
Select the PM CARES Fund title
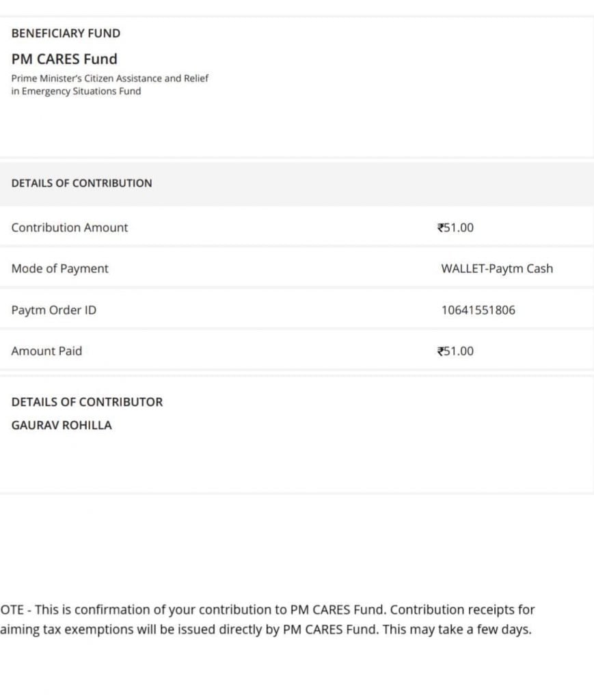click(64, 59)
